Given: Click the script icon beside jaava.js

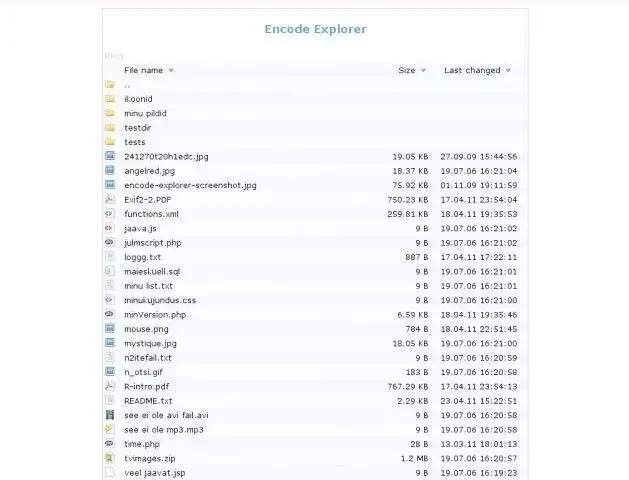Looking at the screenshot, I should pyautogui.click(x=110, y=228).
